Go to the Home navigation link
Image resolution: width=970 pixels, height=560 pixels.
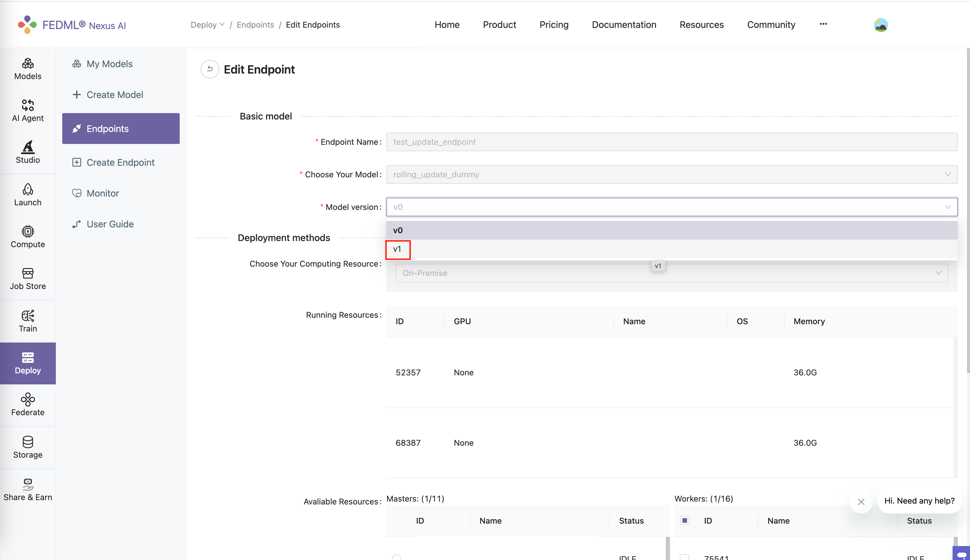pyautogui.click(x=447, y=25)
